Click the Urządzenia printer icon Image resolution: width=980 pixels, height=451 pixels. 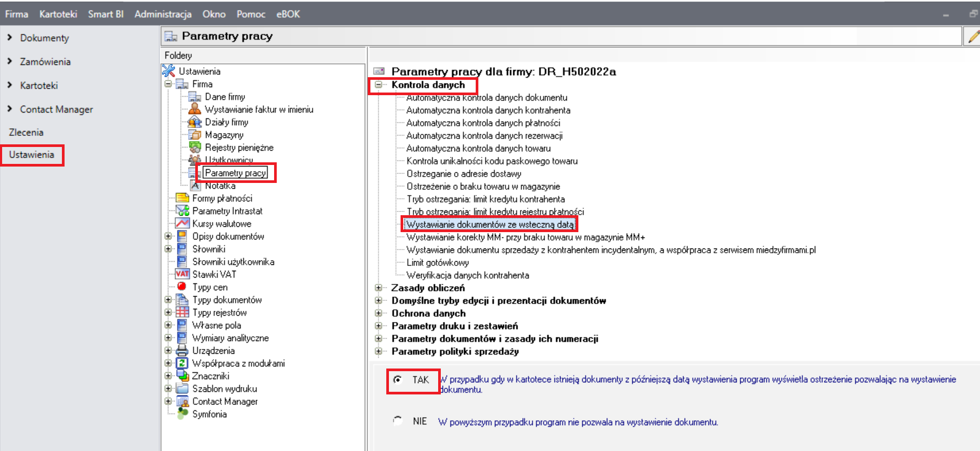coord(182,351)
